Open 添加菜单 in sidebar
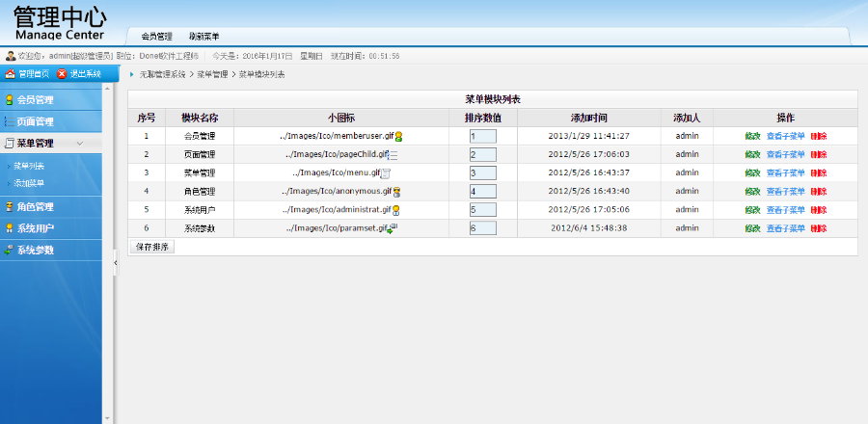Image resolution: width=868 pixels, height=424 pixels. coord(29,183)
